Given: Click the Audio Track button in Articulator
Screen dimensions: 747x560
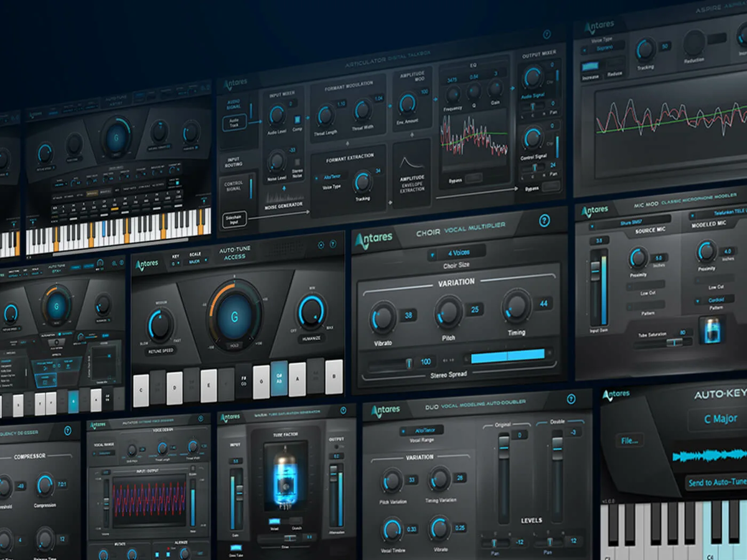Looking at the screenshot, I should (x=235, y=123).
